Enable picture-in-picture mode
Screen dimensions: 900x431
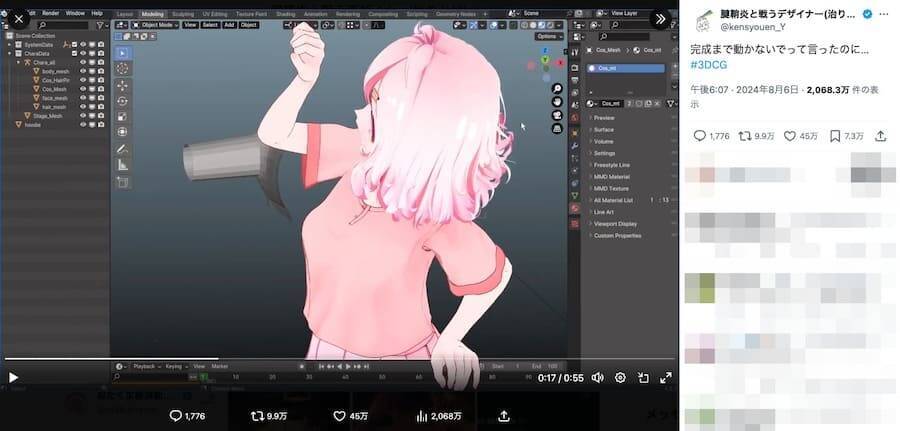[x=643, y=378]
